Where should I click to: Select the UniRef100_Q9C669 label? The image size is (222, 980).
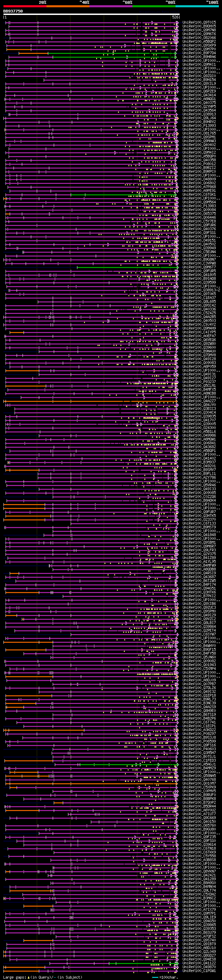[x=199, y=818]
